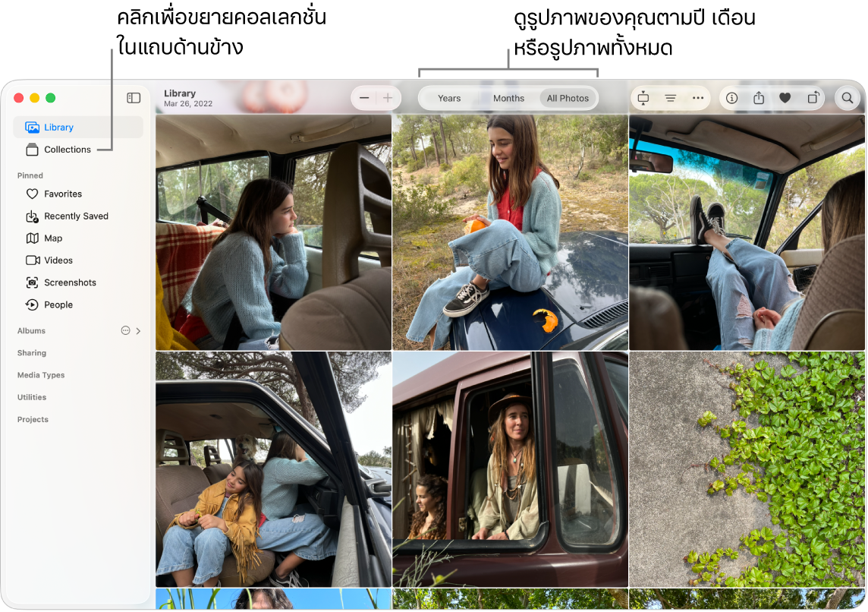The width and height of the screenshot is (868, 612).
Task: Click the aspect ratio grid toggle icon
Action: coord(643,98)
